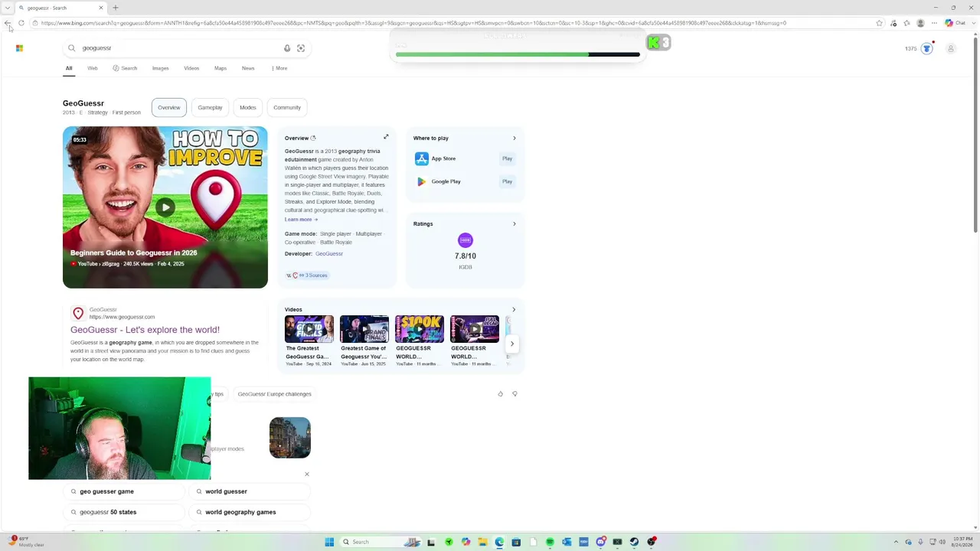Viewport: 980px width, 551px height.
Task: Search related query 'world guesser'
Action: [250, 491]
